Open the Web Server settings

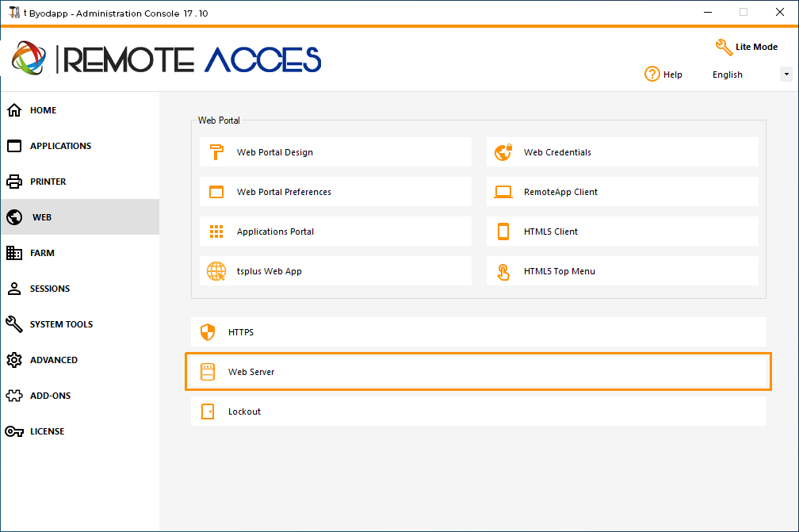point(479,372)
